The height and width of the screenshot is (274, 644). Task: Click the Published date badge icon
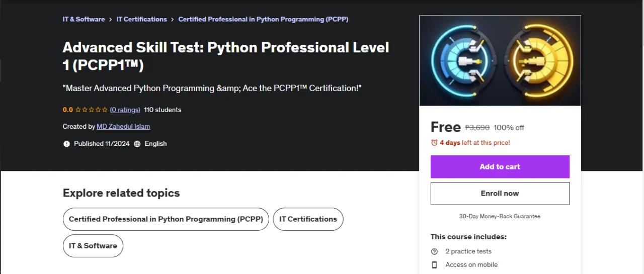[x=66, y=144]
